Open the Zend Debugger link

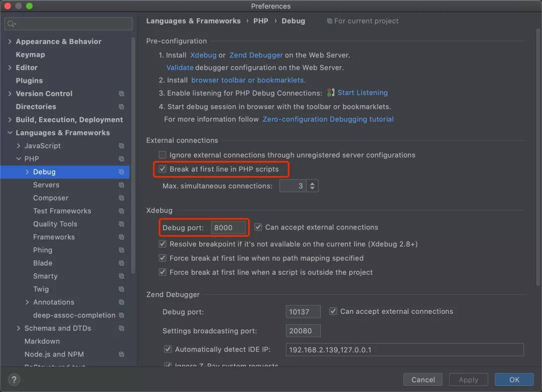[256, 55]
